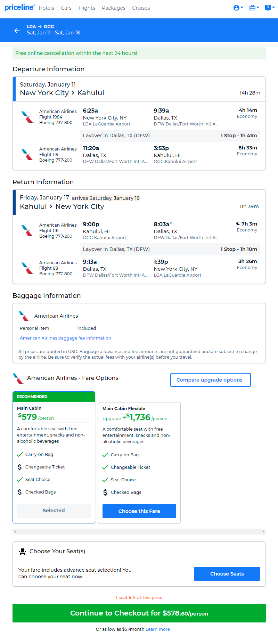Click American Airlines logo for Flight 1984
278x644 pixels.
pyautogui.click(x=27, y=117)
